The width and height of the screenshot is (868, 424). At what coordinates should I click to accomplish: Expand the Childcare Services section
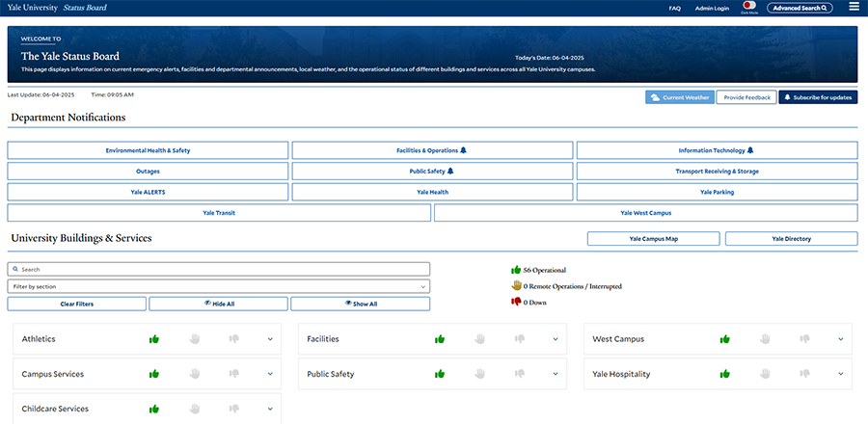coord(270,410)
